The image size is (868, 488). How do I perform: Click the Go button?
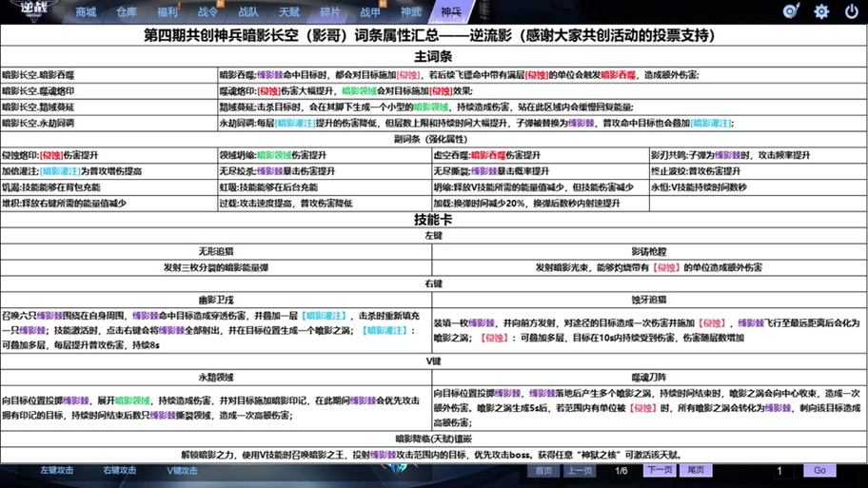point(819,470)
